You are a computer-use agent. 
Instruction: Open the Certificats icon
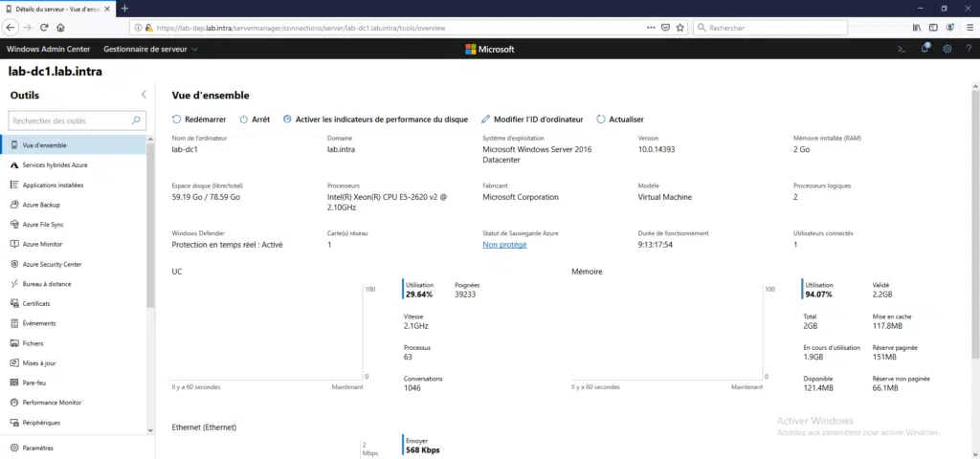click(14, 303)
